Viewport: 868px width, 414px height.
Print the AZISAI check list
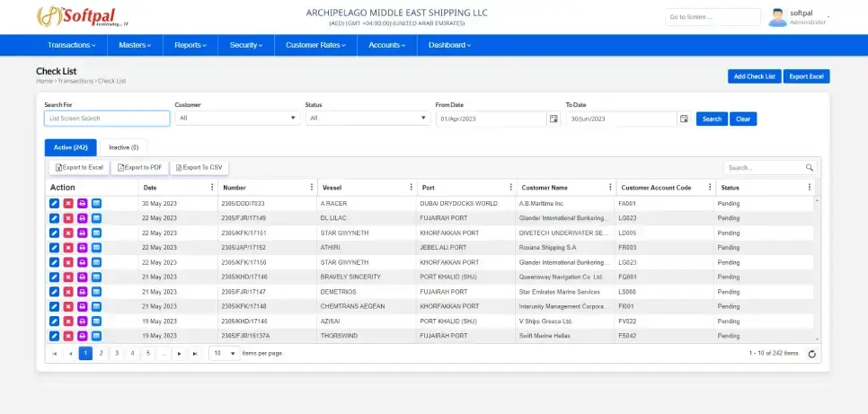(x=83, y=321)
